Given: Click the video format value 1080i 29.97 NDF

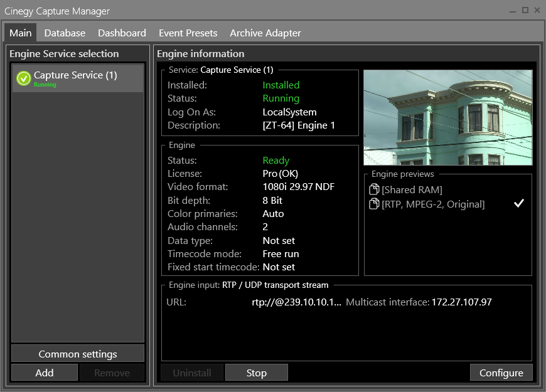Looking at the screenshot, I should coord(299,187).
